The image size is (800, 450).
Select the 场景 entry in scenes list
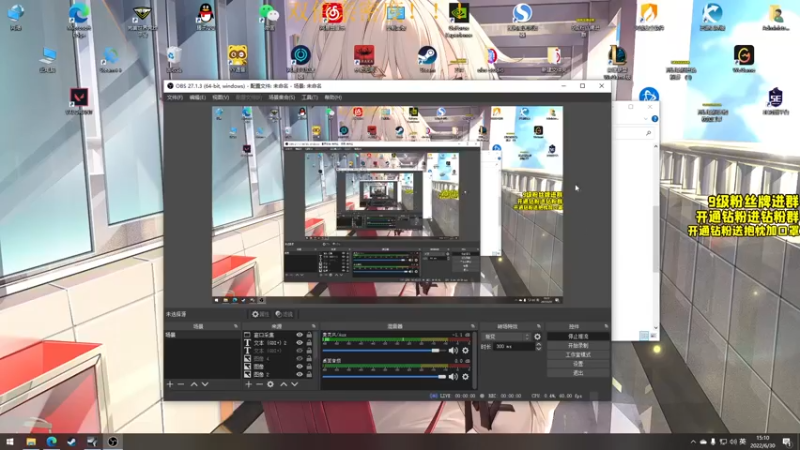click(202, 335)
